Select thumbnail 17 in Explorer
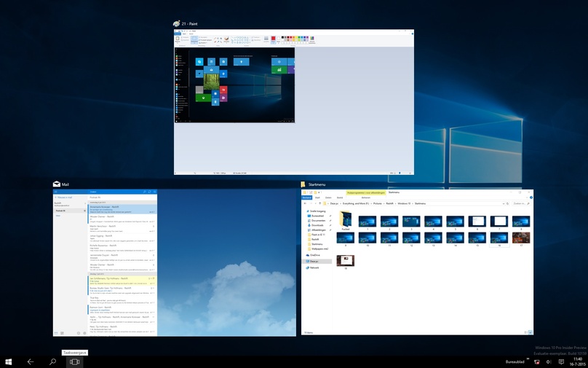Screen dimensions: 588x368 [521, 239]
